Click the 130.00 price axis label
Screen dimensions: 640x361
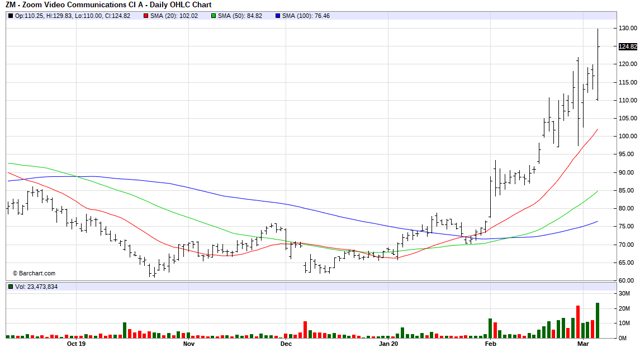(x=628, y=28)
